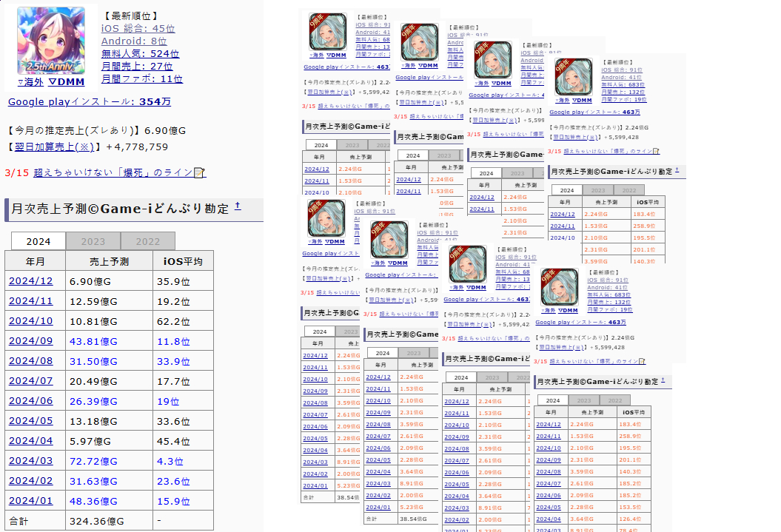
Task: Click the 19.2位 iOS average cell
Action: 184,301
